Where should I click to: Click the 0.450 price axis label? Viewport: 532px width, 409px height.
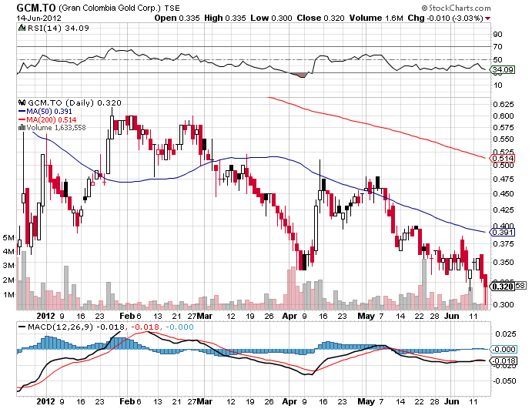pyautogui.click(x=504, y=194)
